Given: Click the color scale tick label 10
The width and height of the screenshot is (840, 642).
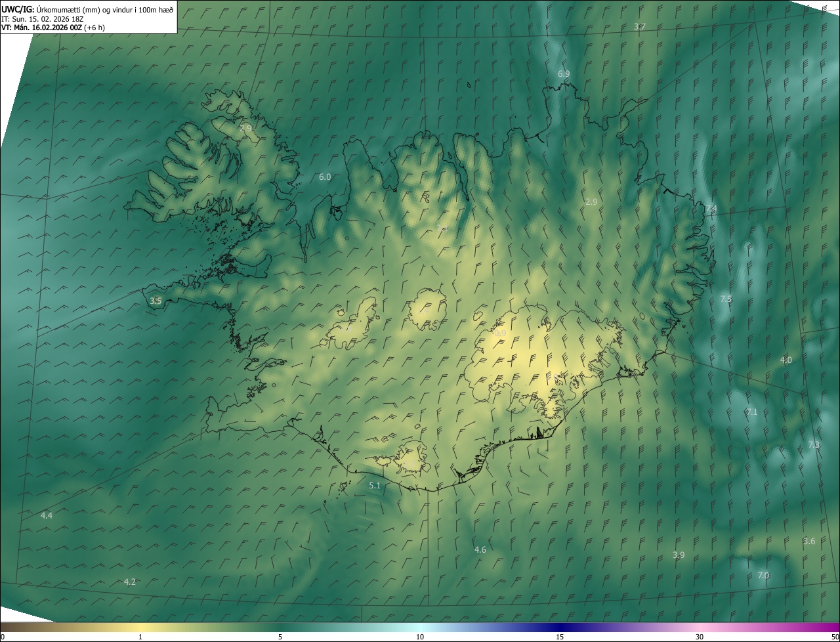Looking at the screenshot, I should (420, 637).
